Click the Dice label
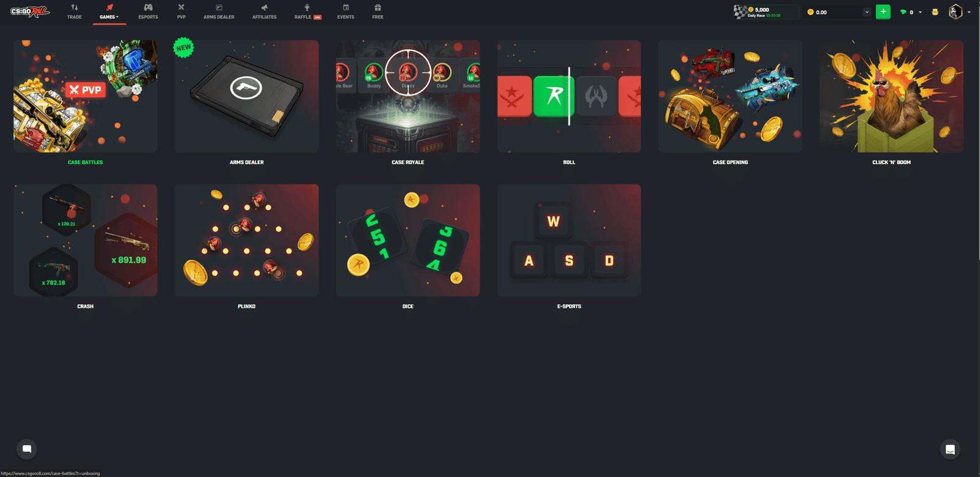 (408, 306)
